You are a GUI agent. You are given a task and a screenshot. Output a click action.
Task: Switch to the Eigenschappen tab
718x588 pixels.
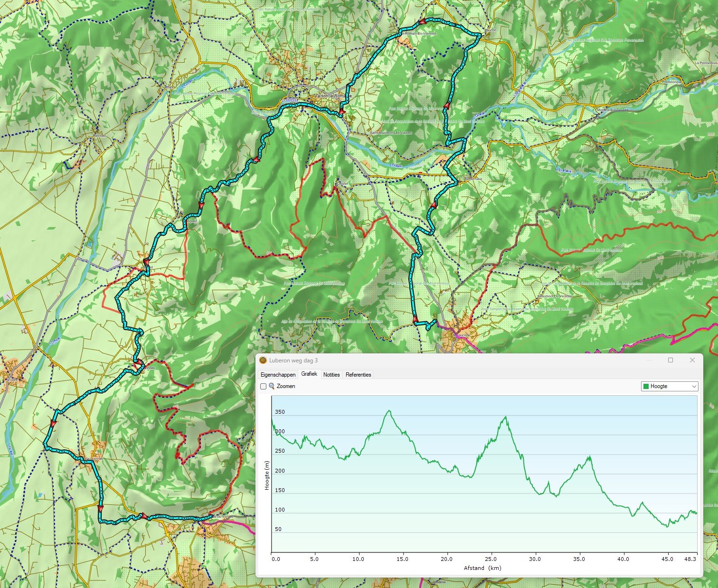278,375
